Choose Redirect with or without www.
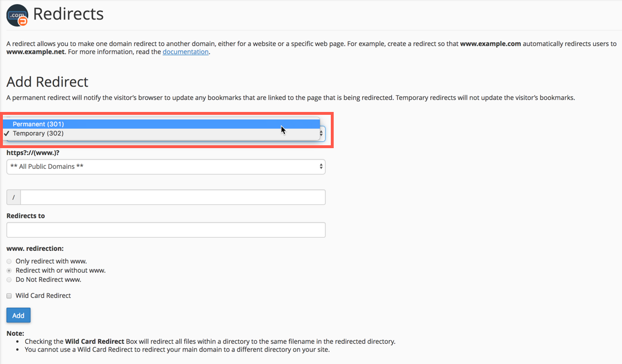Viewport: 622px width, 364px height. tap(9, 270)
